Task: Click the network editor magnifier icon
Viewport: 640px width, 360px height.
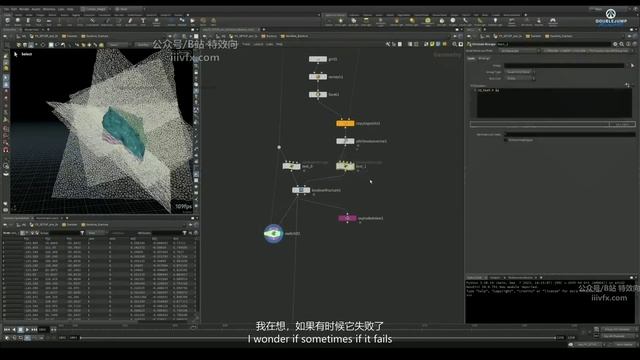Action: pos(455,44)
